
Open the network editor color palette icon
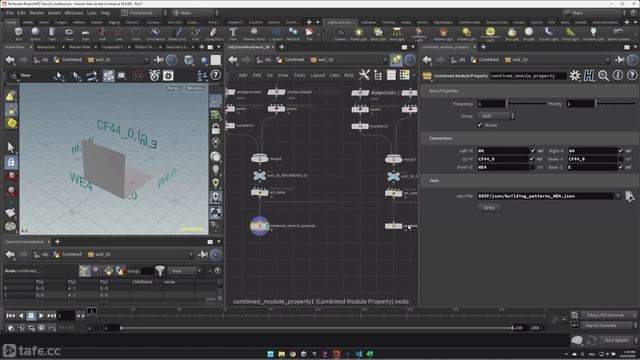pyautogui.click(x=404, y=75)
